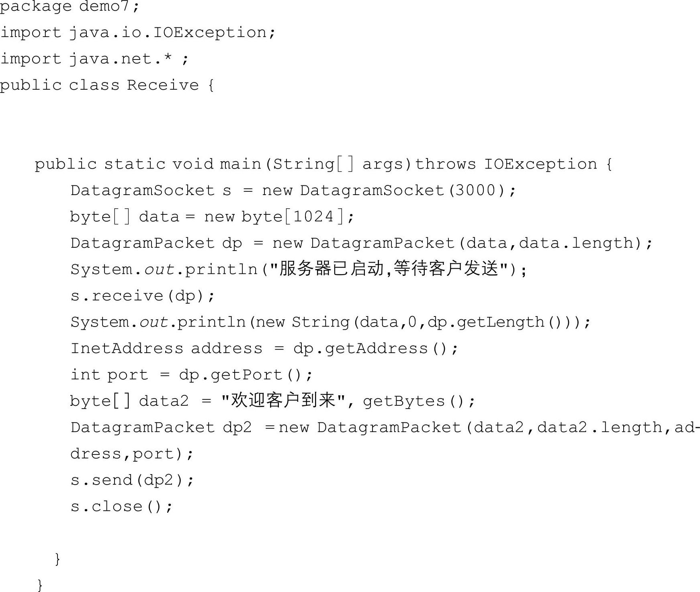This screenshot has height=592, width=700.
Task: Click the InetAddress address declaration line
Action: click(264, 348)
